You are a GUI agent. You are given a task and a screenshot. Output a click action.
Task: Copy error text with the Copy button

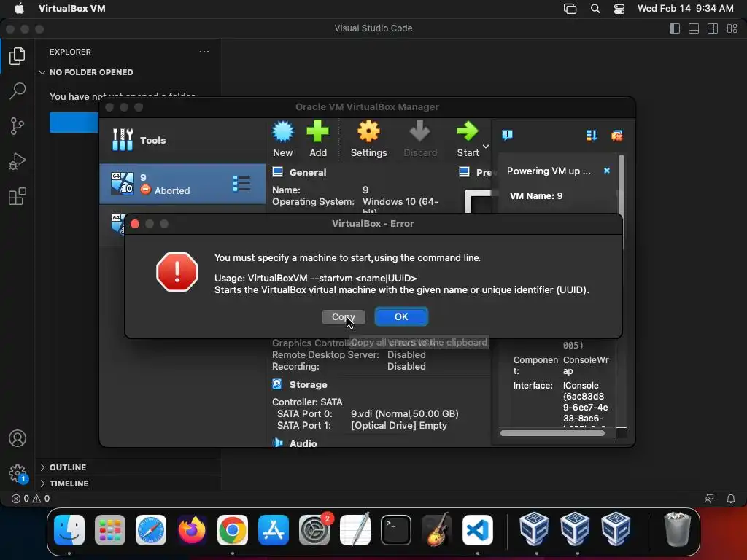pos(343,316)
